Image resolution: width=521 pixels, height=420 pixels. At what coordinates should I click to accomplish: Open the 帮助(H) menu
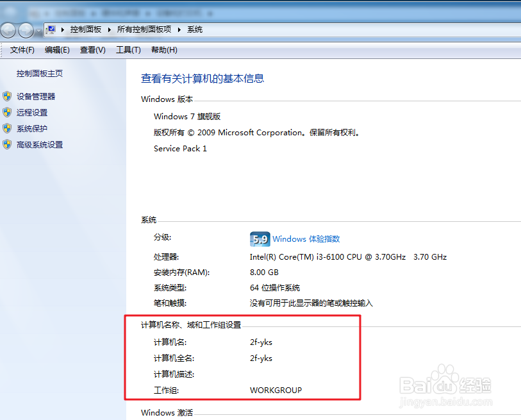[164, 50]
